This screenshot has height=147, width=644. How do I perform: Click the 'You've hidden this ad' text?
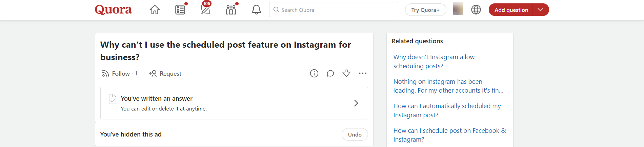[x=131, y=134]
